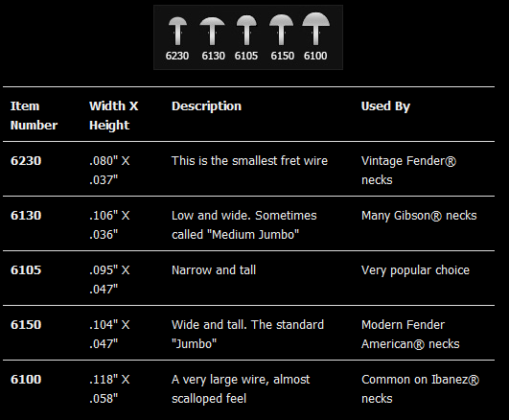
Task: Select item number 6230 in table
Action: (26, 161)
